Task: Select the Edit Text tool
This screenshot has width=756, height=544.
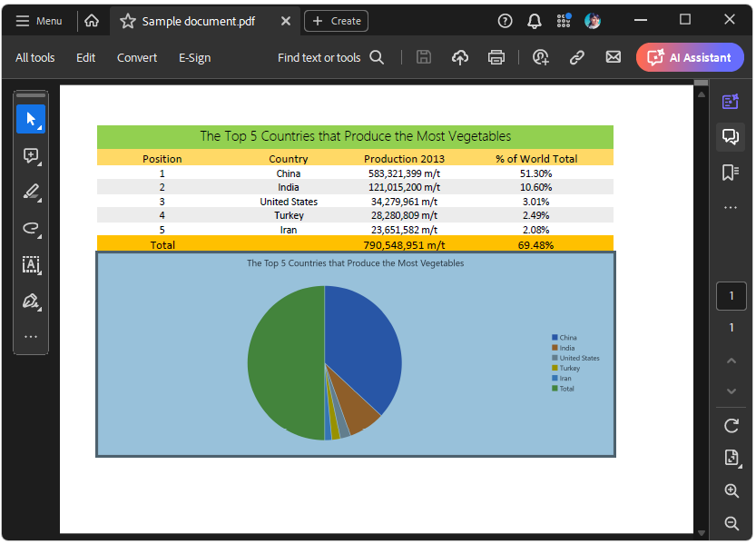Action: [31, 264]
